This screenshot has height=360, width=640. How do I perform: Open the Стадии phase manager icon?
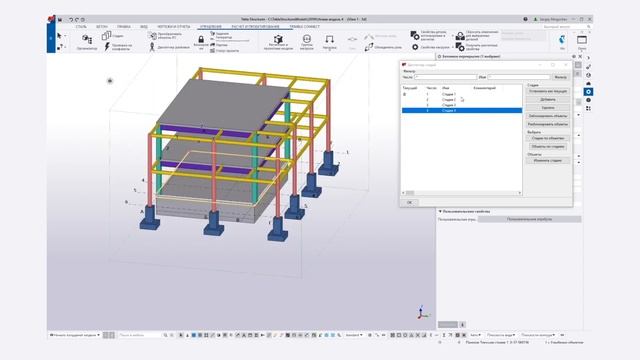point(107,36)
